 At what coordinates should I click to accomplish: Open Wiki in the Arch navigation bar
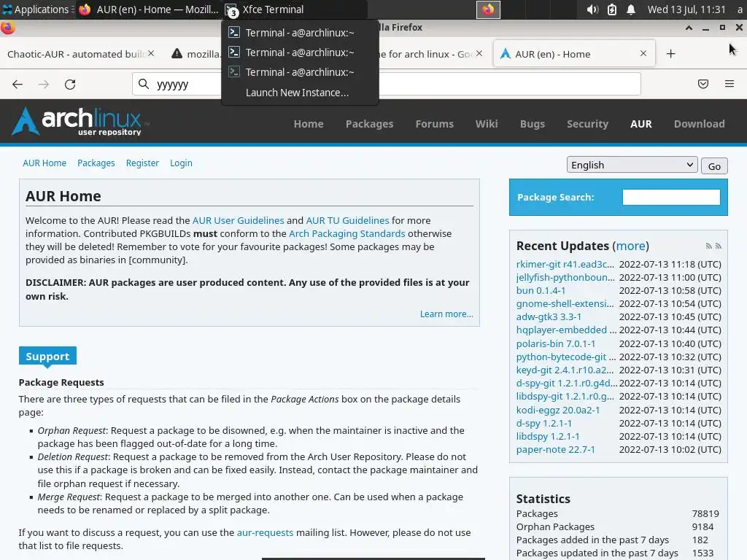[x=487, y=124]
